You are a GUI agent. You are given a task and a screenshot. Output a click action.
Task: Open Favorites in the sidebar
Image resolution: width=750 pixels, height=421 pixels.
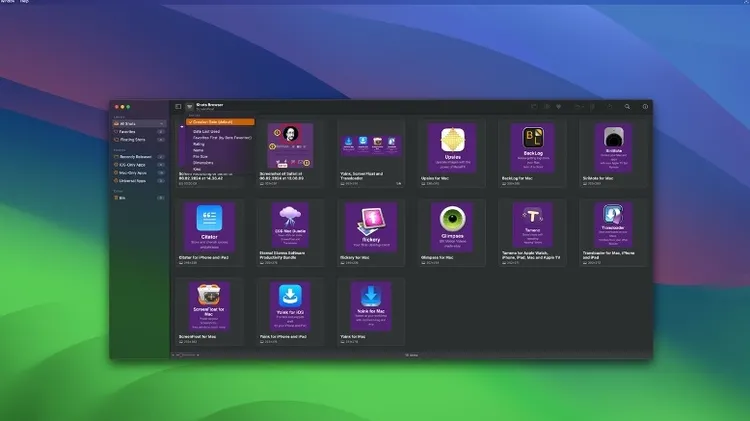tap(129, 130)
